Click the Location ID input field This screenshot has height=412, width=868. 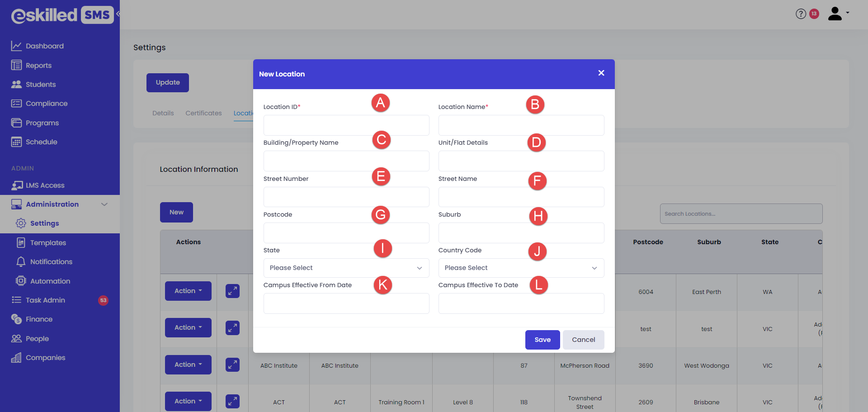point(346,125)
